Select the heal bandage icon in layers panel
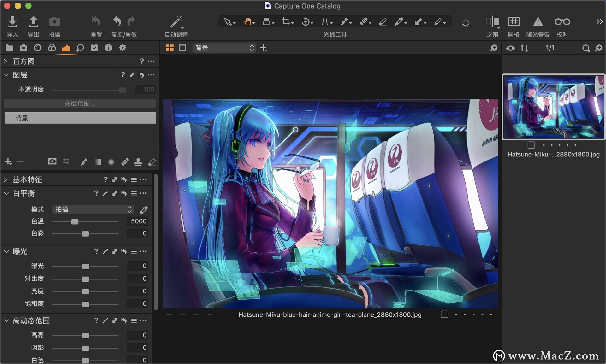Viewport: 606px width, 364px height. click(x=125, y=162)
